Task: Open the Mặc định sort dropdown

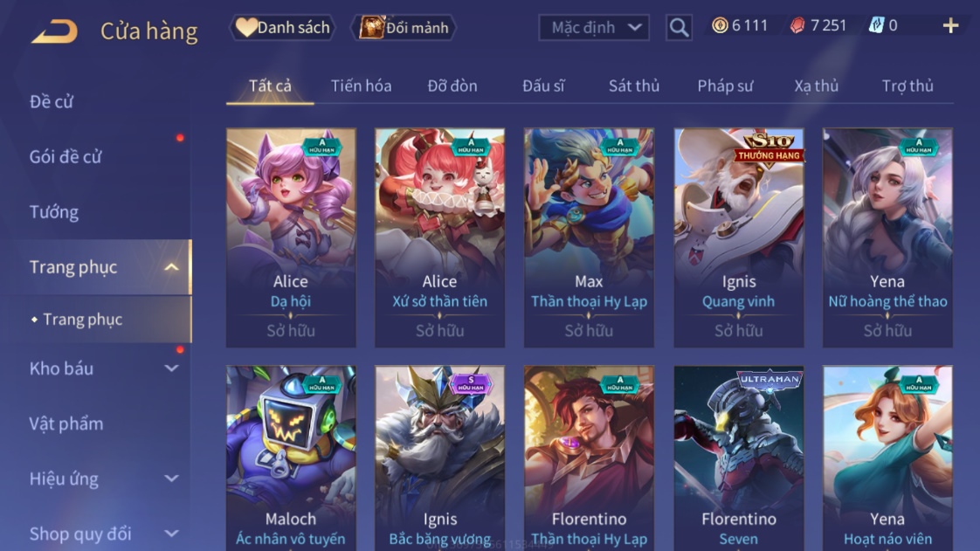Action: [594, 27]
